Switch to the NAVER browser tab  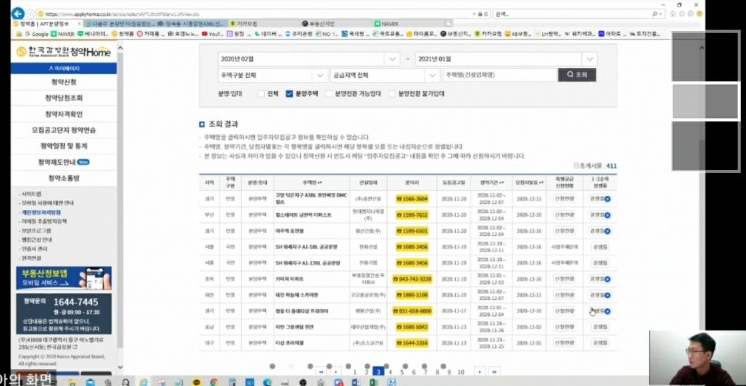[409, 23]
